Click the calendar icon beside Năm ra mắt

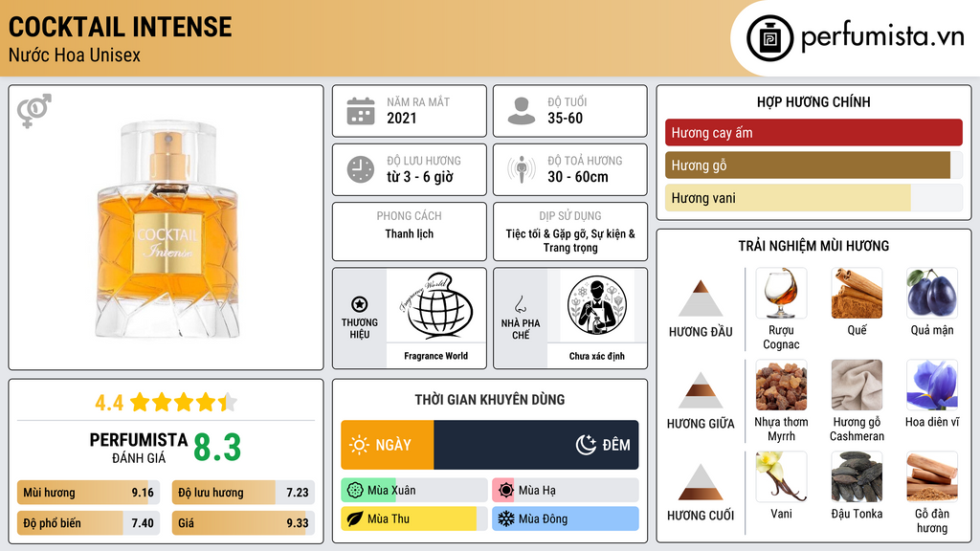click(x=361, y=111)
